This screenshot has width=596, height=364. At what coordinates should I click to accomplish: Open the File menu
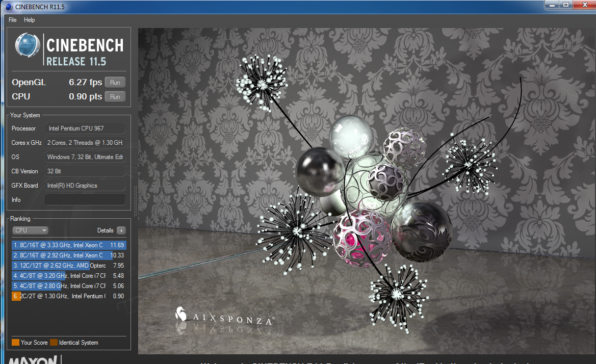pos(13,20)
